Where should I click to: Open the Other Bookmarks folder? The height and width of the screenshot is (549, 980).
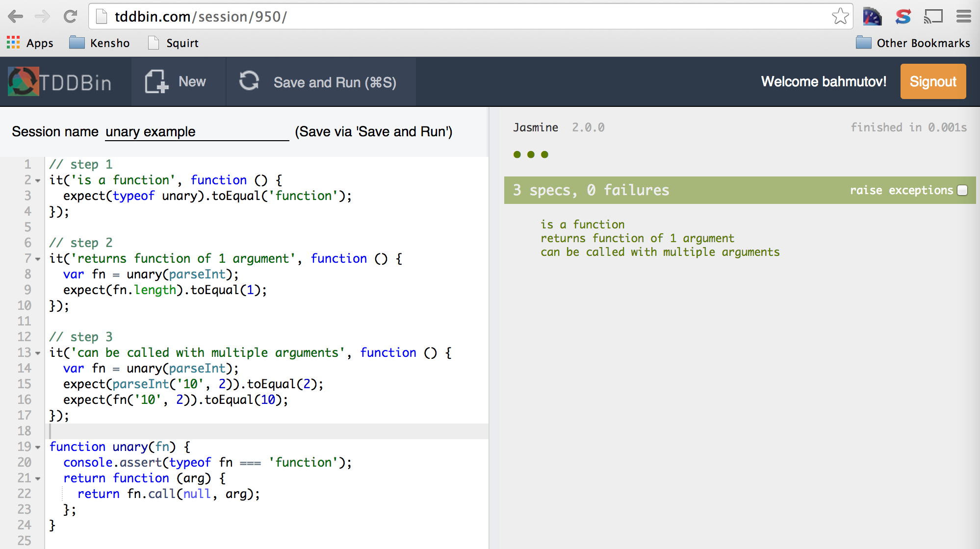(x=912, y=43)
